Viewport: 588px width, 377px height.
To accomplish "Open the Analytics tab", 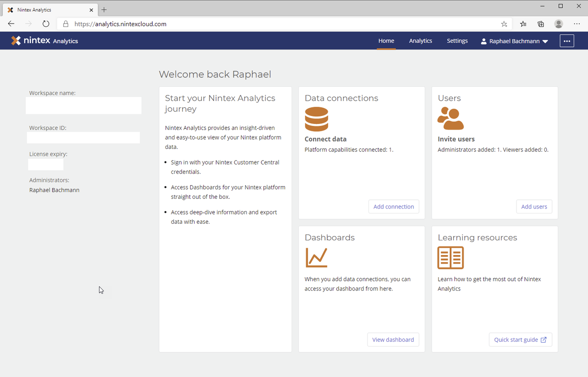I will (x=420, y=41).
